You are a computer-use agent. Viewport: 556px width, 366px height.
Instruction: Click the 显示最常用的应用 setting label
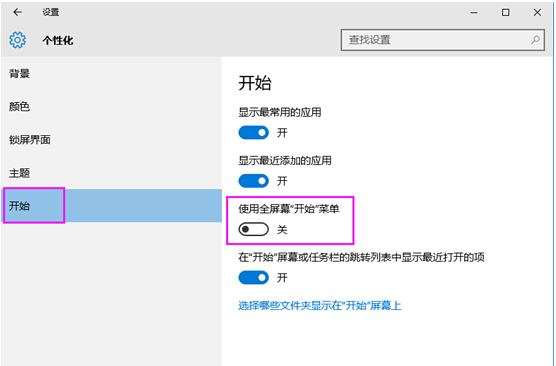pyautogui.click(x=280, y=112)
